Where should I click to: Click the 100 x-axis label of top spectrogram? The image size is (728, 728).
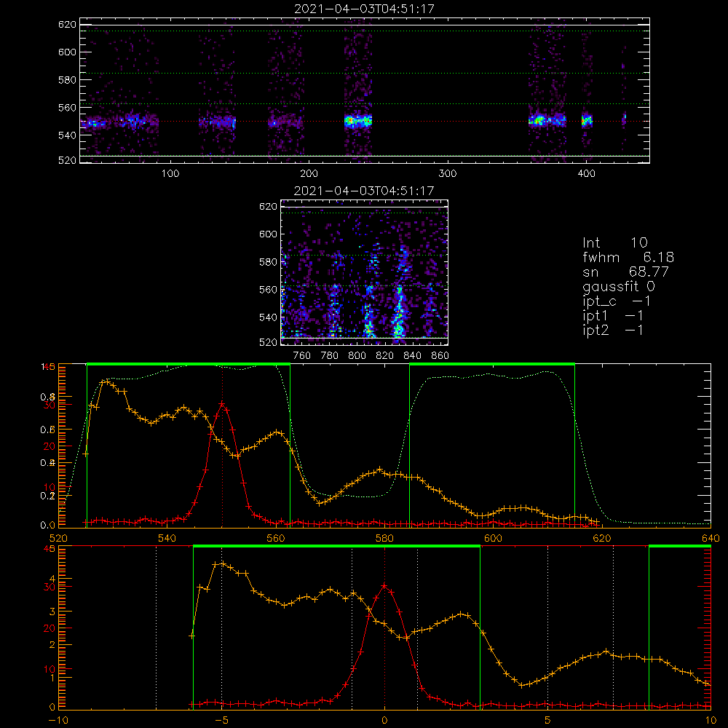tap(170, 174)
